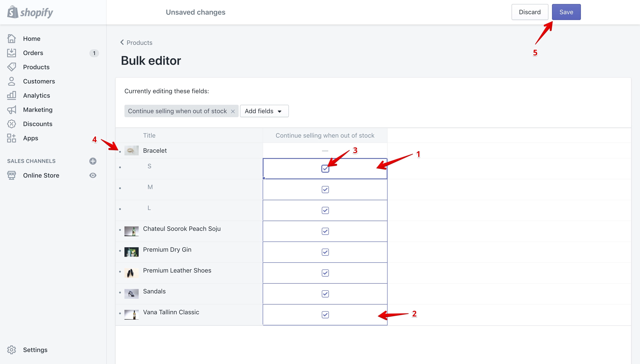The width and height of the screenshot is (640, 364).
Task: Toggle checkbox for Vana Tallinn Classic
Action: coord(325,315)
